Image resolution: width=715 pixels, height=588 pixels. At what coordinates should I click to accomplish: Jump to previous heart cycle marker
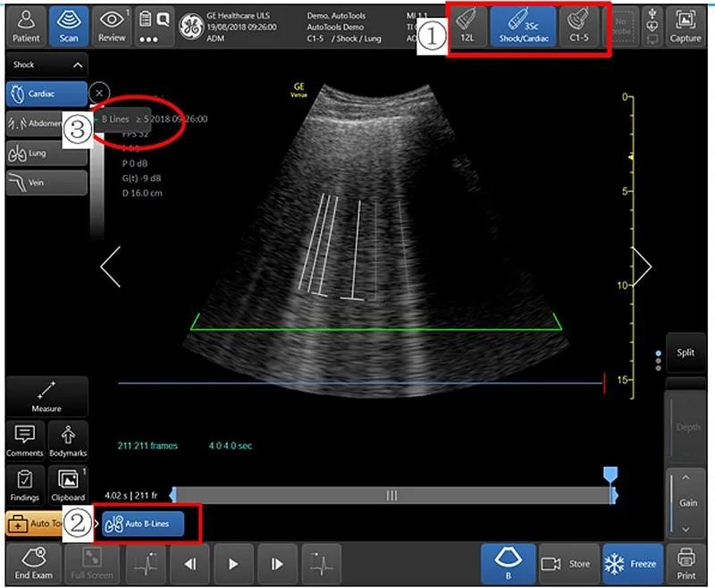[x=146, y=564]
